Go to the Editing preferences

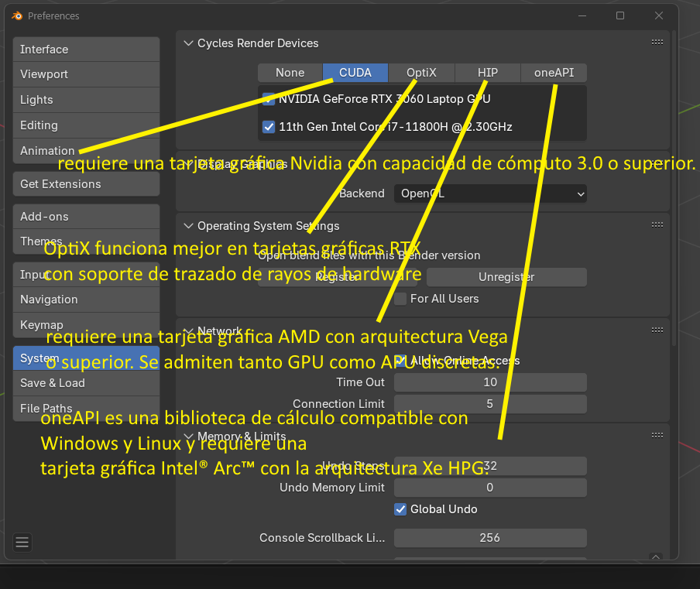[x=86, y=125]
